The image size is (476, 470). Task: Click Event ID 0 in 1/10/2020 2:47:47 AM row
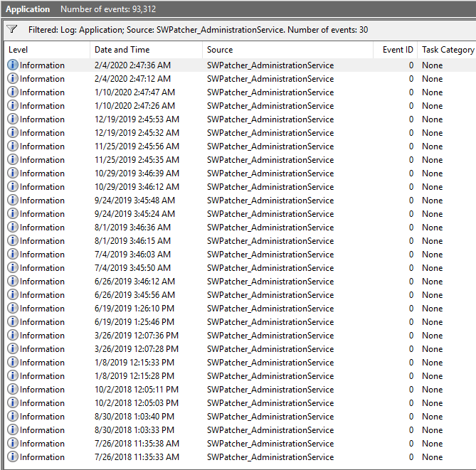[x=411, y=92]
